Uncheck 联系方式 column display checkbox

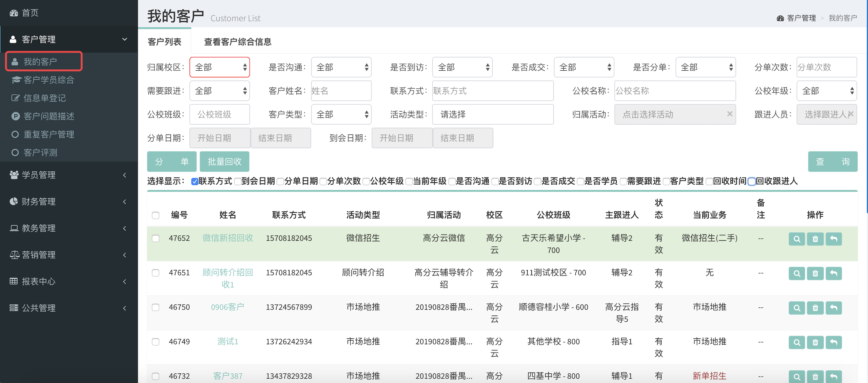pyautogui.click(x=194, y=182)
